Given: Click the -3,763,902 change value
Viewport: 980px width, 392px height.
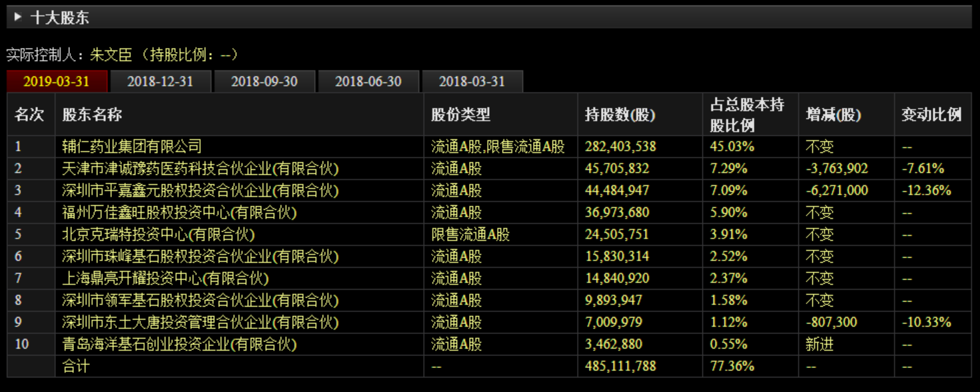Looking at the screenshot, I should point(837,168).
